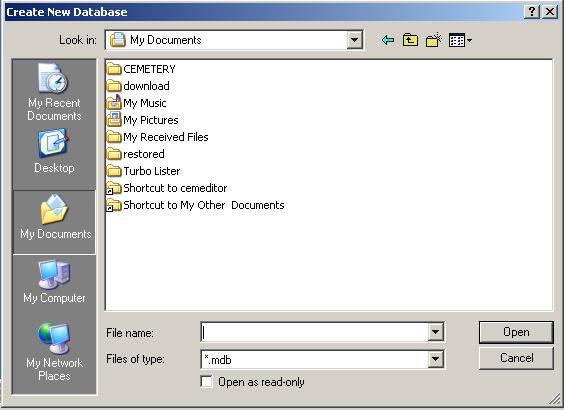Viewport: 564px width, 410px height.
Task: Click the My Received Files name text
Action: [166, 137]
